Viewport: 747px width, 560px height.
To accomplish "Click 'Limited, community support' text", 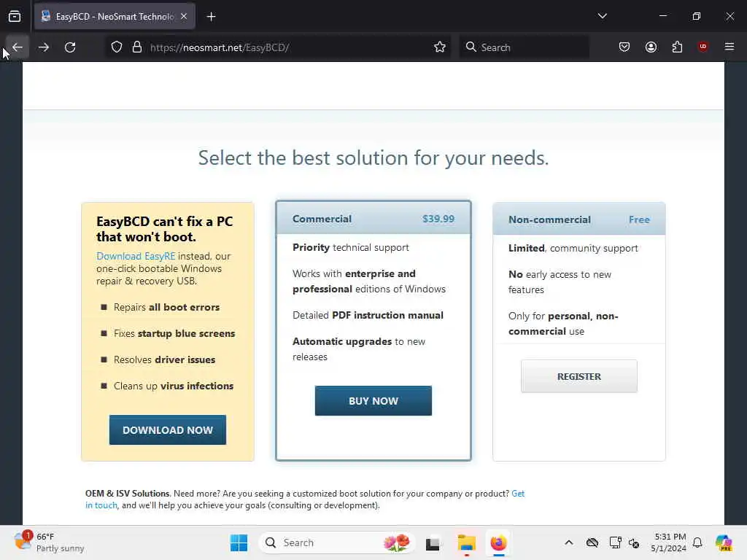I will pyautogui.click(x=573, y=248).
